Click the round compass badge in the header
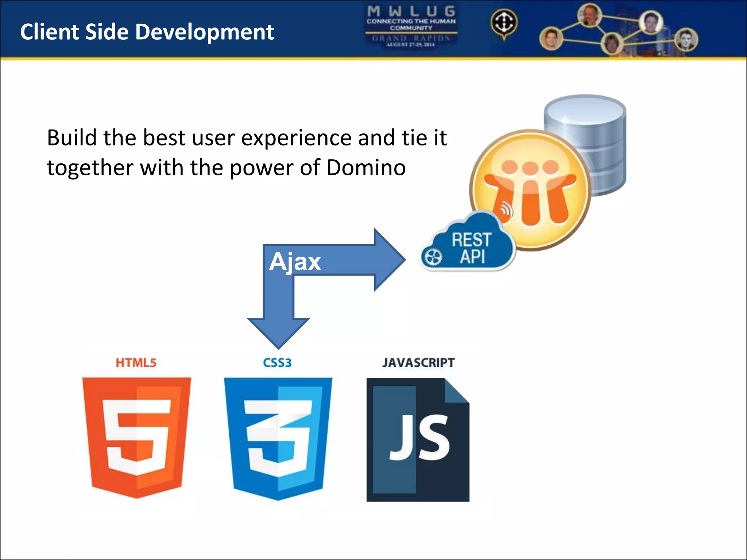This screenshot has width=747, height=560. [x=504, y=24]
